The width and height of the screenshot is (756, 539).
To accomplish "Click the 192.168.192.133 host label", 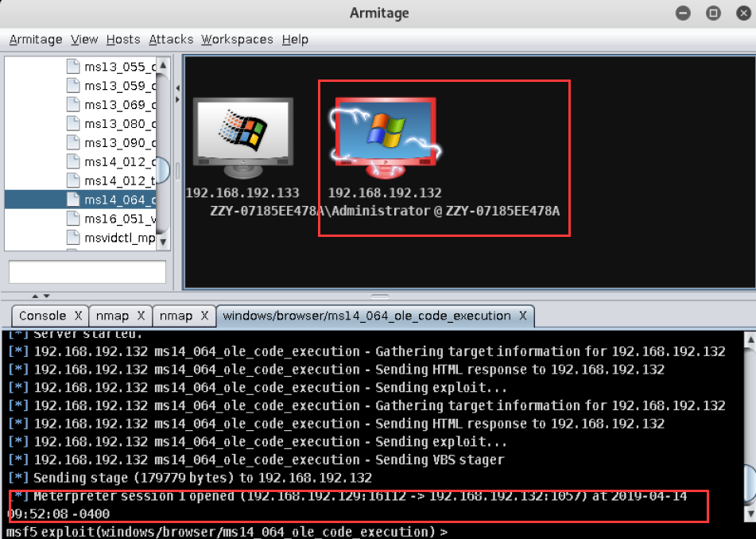I will tap(242, 193).
